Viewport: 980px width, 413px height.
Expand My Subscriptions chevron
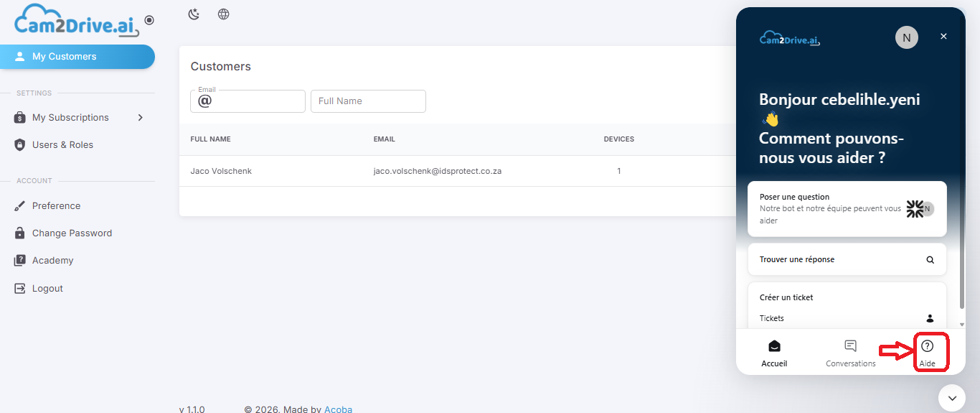[140, 117]
